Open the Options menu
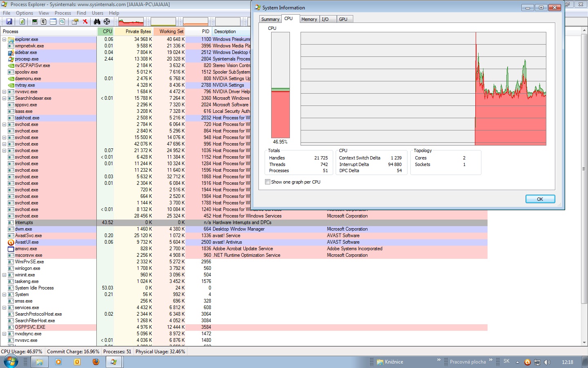The width and height of the screenshot is (588, 368). point(24,13)
